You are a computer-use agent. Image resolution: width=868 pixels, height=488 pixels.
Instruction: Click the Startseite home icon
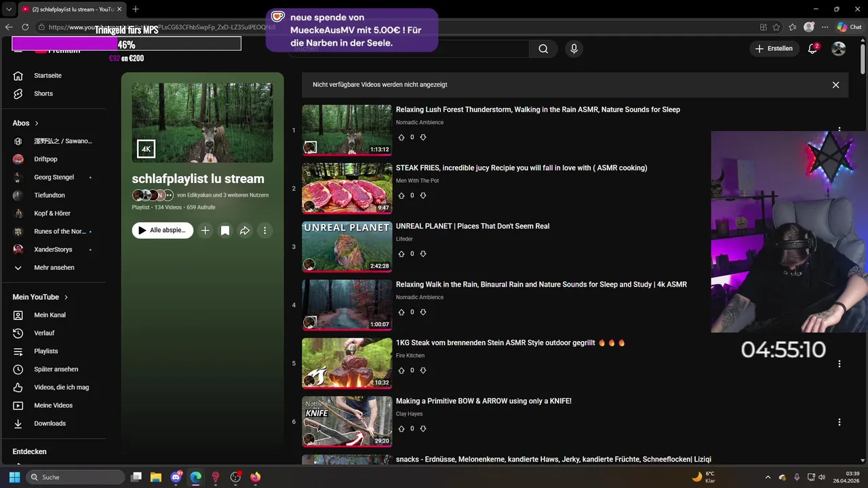pyautogui.click(x=18, y=75)
